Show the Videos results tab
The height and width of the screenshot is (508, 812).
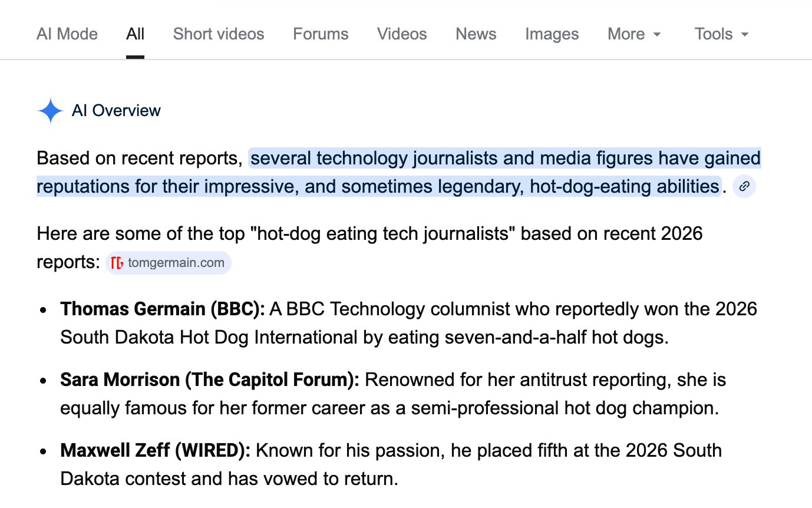pos(402,34)
